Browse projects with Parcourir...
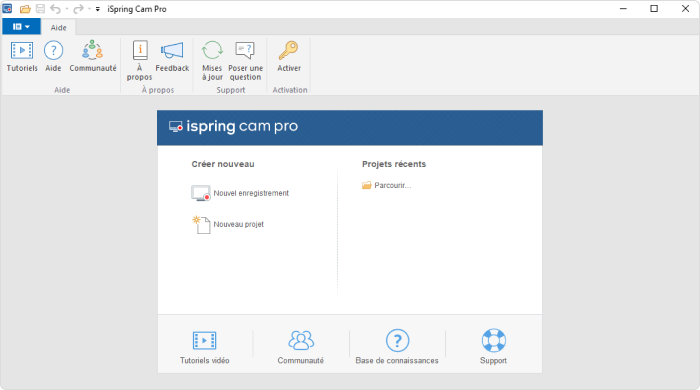This screenshot has height=390, width=700. (x=386, y=185)
